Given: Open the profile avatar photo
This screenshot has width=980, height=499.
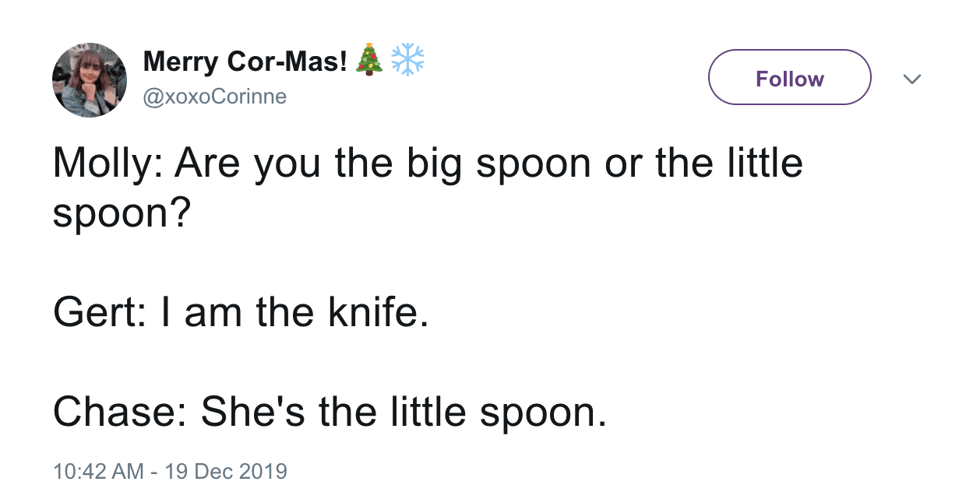Looking at the screenshot, I should (x=89, y=80).
